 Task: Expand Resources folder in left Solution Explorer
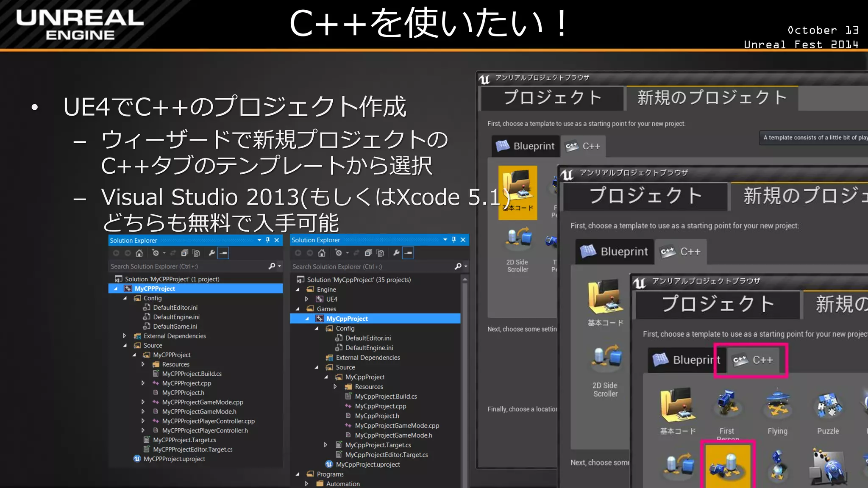(x=143, y=364)
